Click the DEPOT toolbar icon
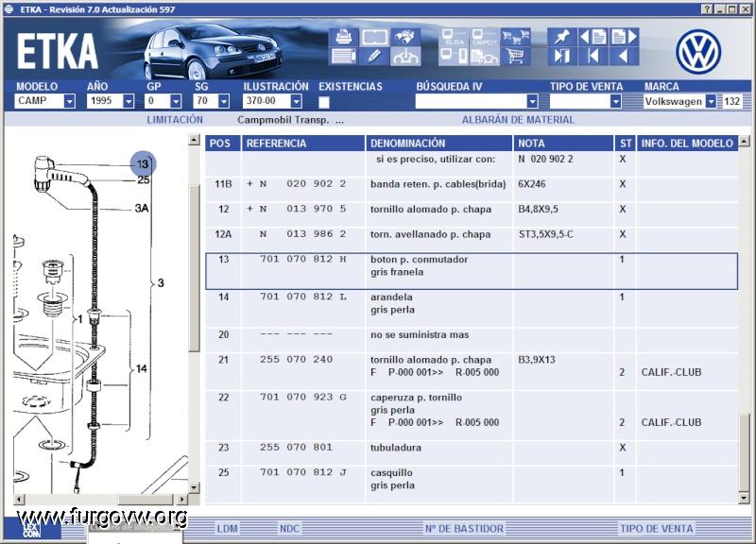 (x=484, y=37)
